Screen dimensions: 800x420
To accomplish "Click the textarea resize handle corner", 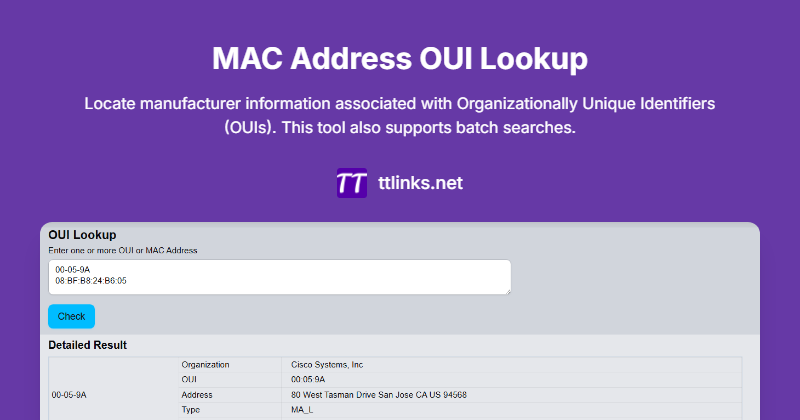I will pos(508,291).
